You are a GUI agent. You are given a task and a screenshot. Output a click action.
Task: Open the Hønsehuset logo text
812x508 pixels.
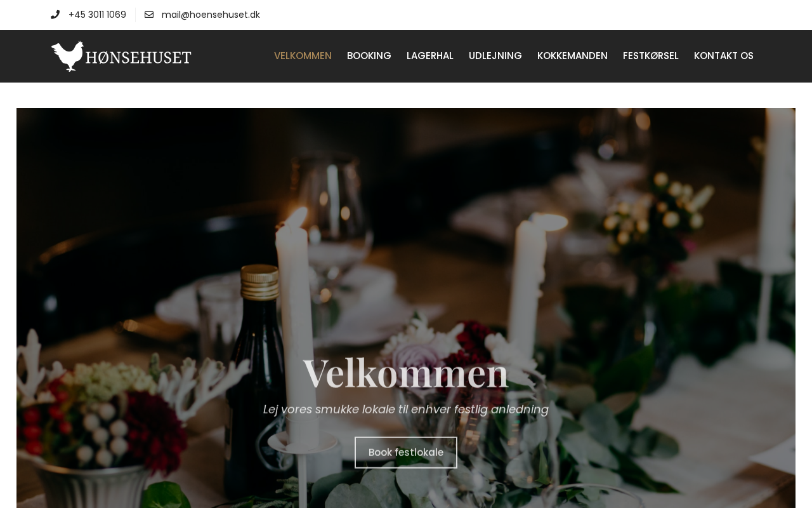[x=138, y=57]
